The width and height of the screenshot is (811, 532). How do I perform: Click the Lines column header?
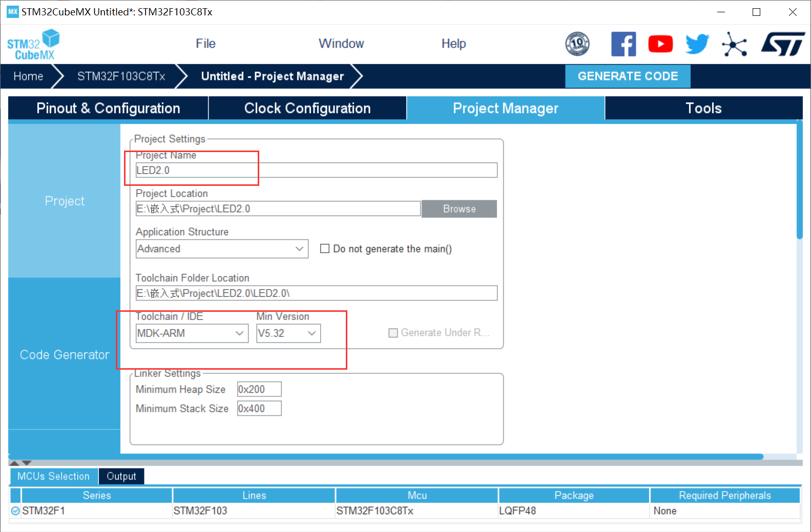pyautogui.click(x=254, y=495)
